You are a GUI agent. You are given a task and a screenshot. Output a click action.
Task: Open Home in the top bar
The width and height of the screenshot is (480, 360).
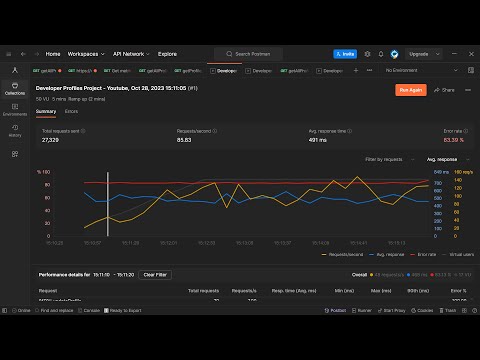click(x=53, y=54)
